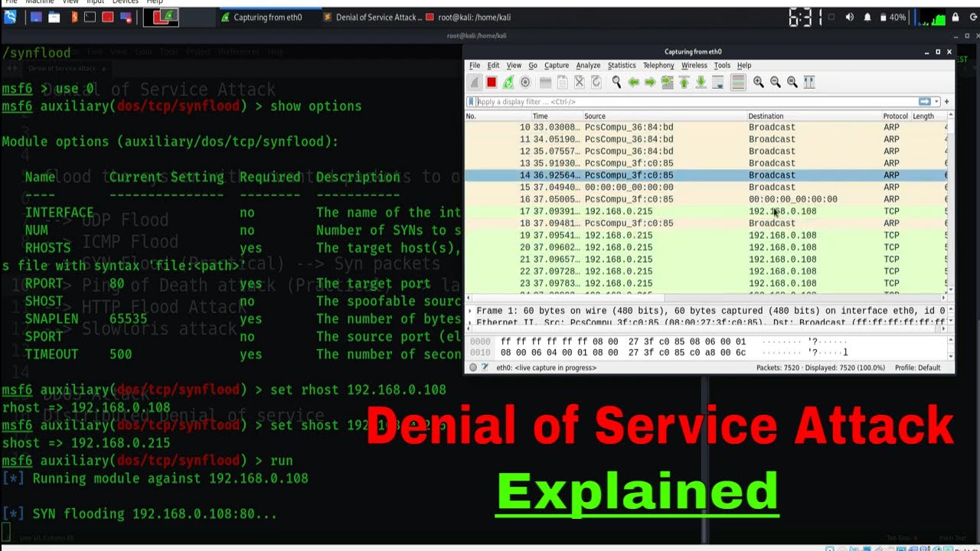The height and width of the screenshot is (551, 980).
Task: Go to previous packet green left arrow
Action: coord(633,83)
